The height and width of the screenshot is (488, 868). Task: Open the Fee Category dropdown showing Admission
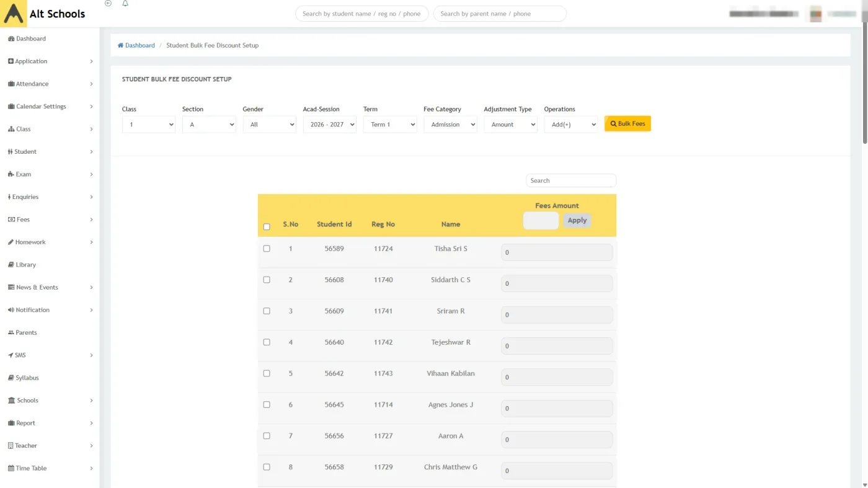coord(450,125)
